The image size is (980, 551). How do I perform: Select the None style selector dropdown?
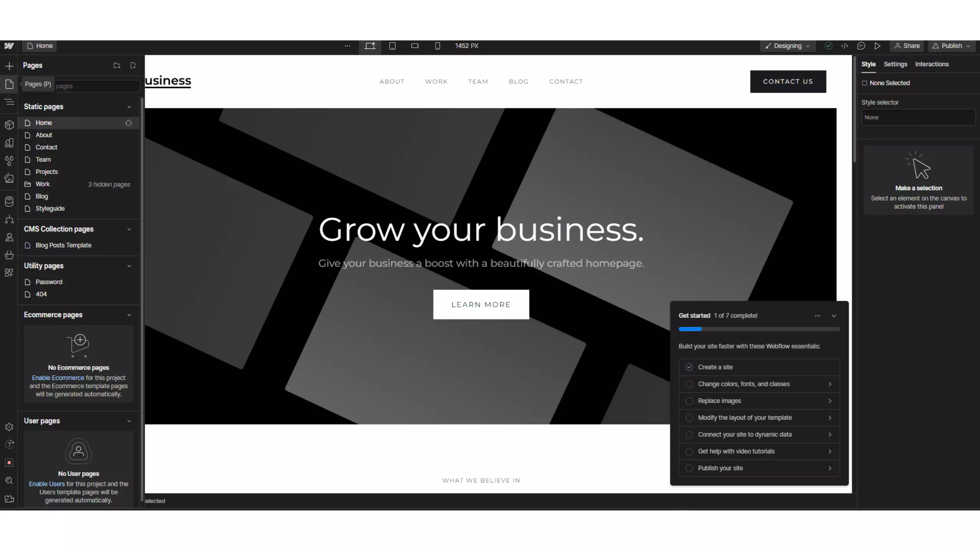click(917, 117)
